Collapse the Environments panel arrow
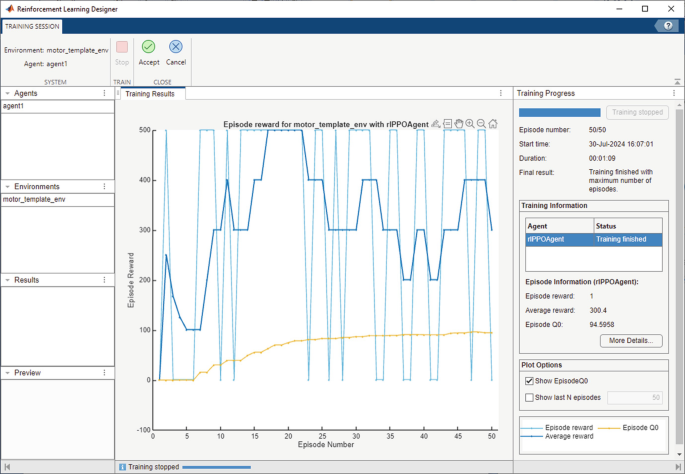This screenshot has height=474, width=685. click(x=7, y=187)
